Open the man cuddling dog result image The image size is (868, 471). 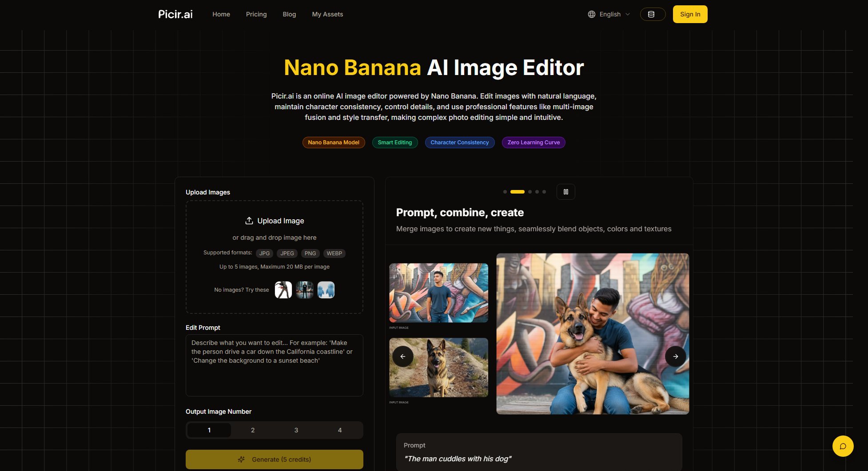click(x=593, y=334)
